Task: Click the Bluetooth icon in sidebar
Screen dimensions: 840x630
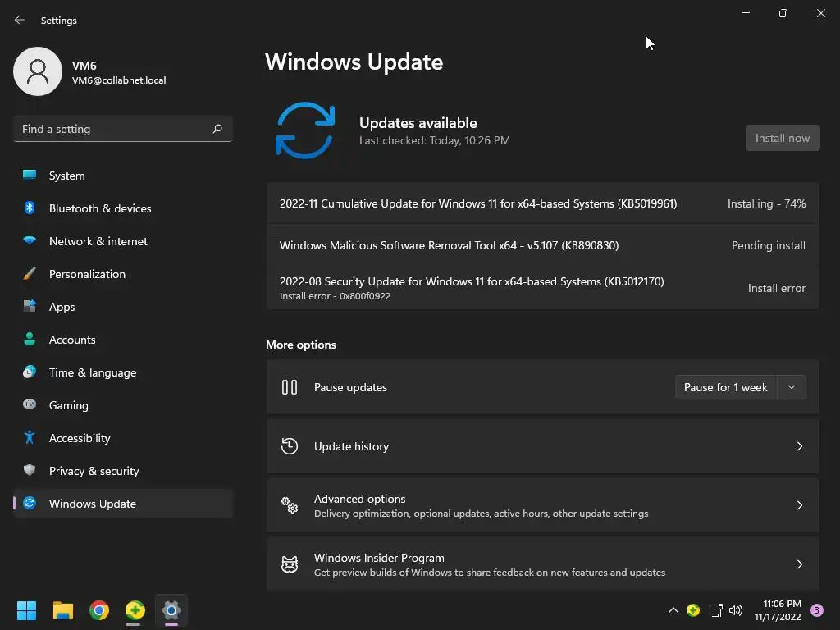Action: coord(30,208)
